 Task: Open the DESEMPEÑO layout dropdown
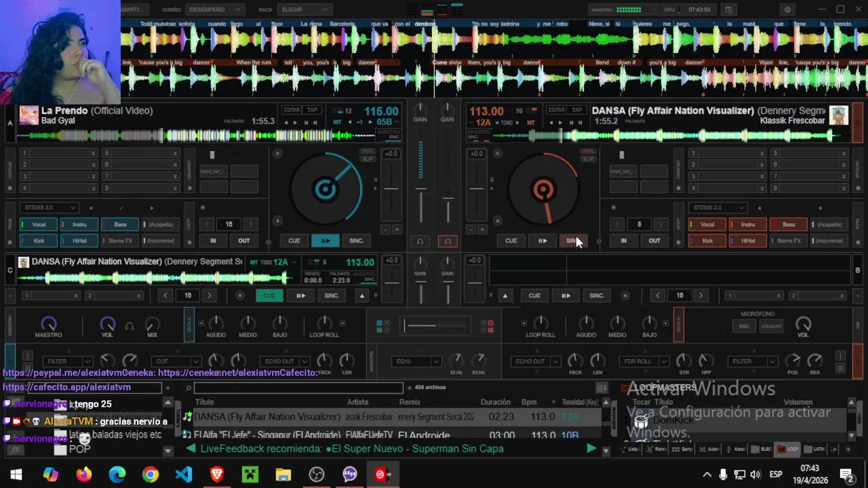[215, 9]
